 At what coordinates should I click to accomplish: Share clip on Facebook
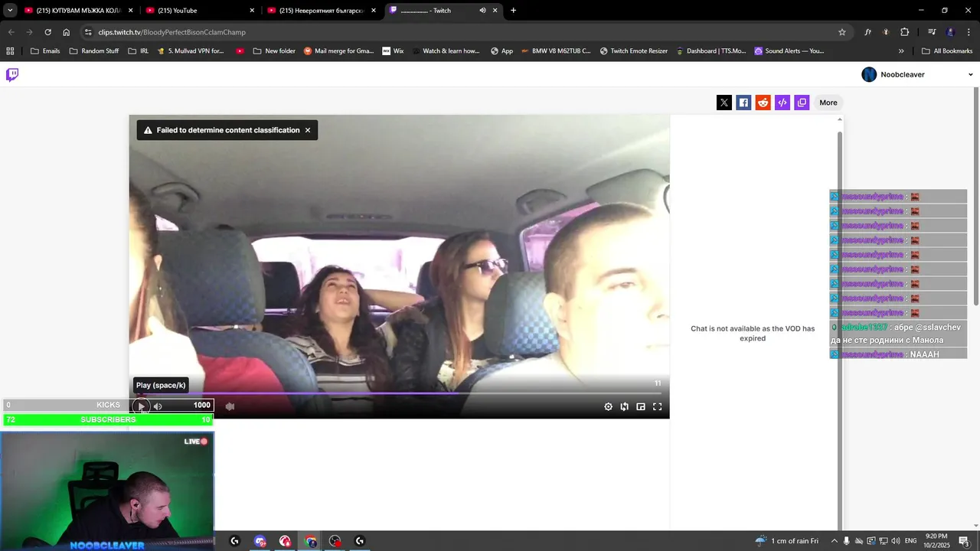tap(743, 103)
